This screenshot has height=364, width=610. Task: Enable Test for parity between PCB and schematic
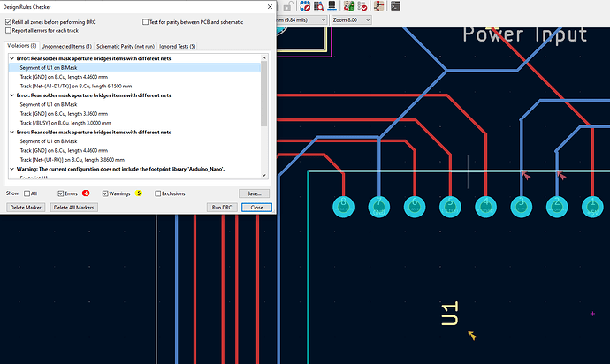[x=146, y=20]
